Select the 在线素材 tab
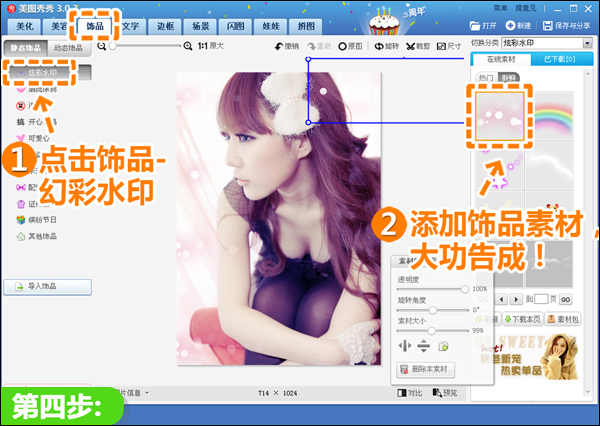 [x=501, y=59]
